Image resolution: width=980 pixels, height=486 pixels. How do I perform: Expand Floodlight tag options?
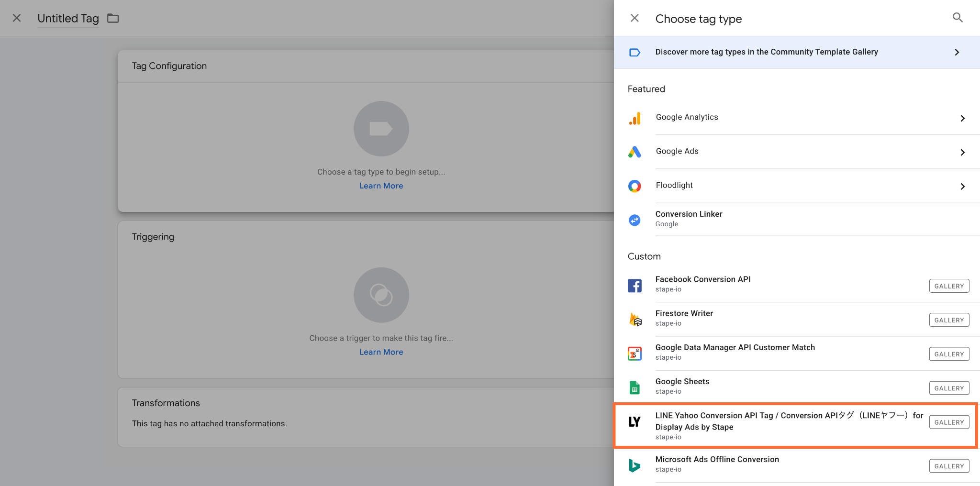point(963,186)
